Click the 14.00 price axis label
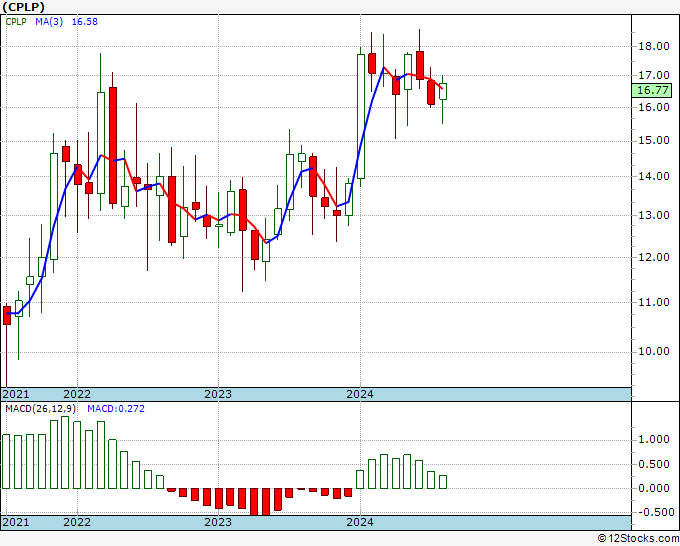 [654, 177]
